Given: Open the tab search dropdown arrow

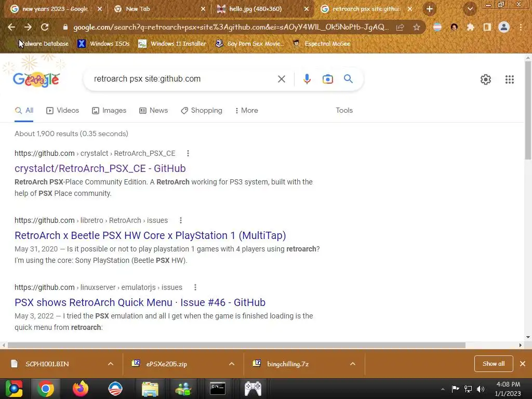Looking at the screenshot, I should 470,9.
